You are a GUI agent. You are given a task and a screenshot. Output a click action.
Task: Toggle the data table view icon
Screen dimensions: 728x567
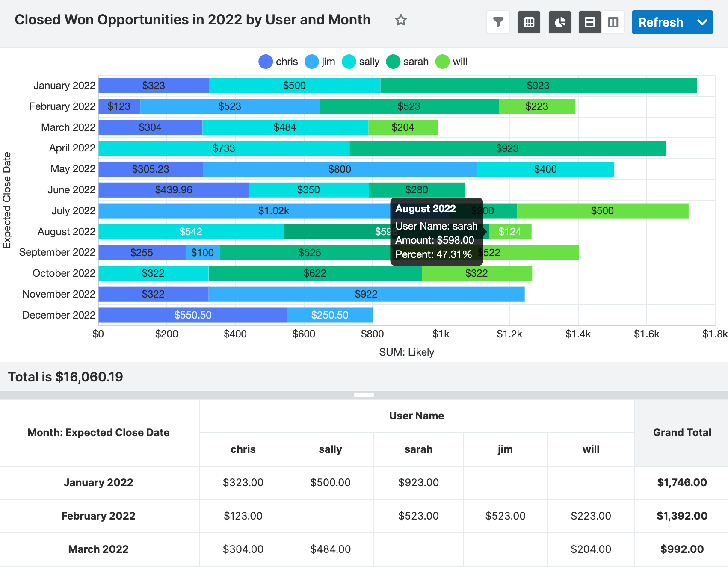pos(529,22)
